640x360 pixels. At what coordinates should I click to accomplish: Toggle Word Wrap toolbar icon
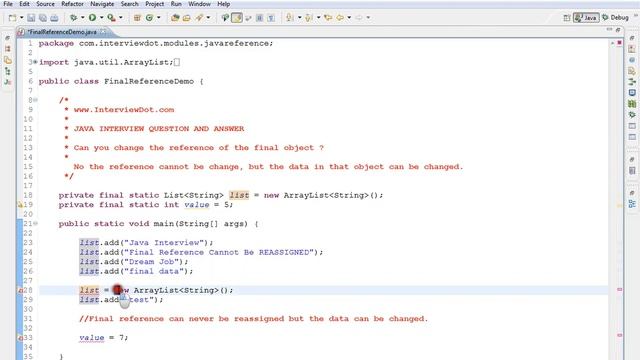pyautogui.click(x=248, y=18)
